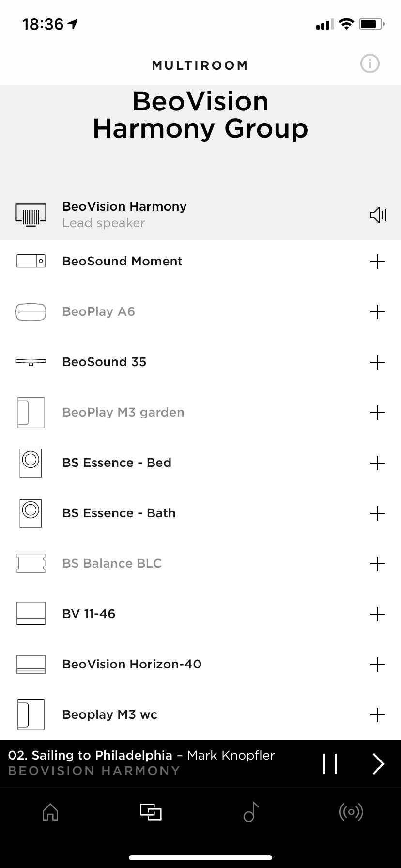Open the info icon in Multiroom header
Screen dimensions: 401x868
pyautogui.click(x=370, y=64)
